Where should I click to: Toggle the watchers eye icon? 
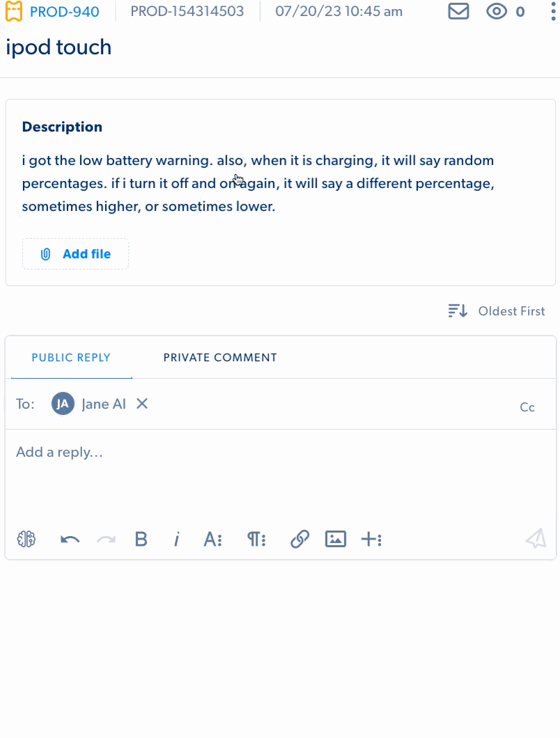(497, 12)
